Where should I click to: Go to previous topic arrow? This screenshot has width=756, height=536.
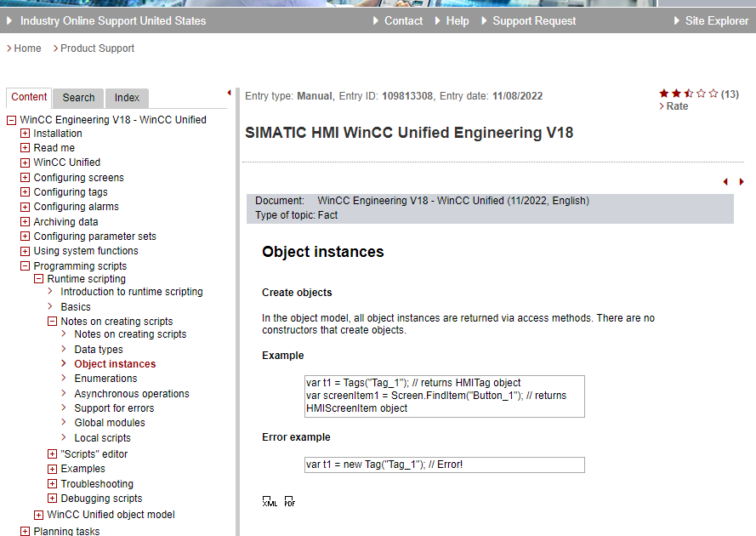725,182
